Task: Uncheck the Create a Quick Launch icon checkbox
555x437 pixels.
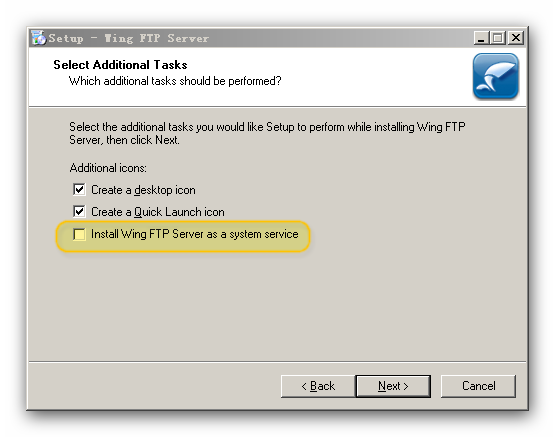Action: point(79,212)
